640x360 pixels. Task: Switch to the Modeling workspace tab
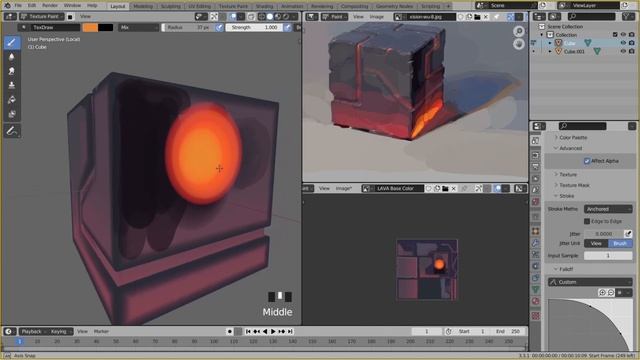[x=143, y=6]
